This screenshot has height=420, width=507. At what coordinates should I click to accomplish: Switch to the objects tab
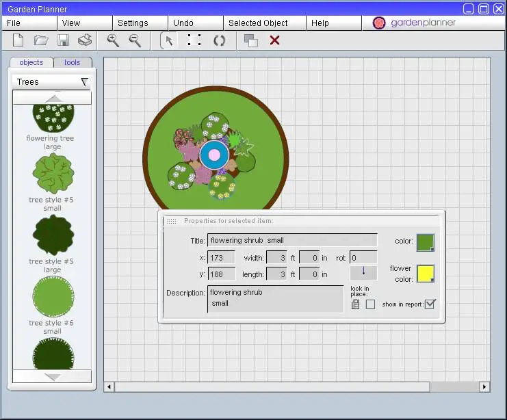point(31,62)
